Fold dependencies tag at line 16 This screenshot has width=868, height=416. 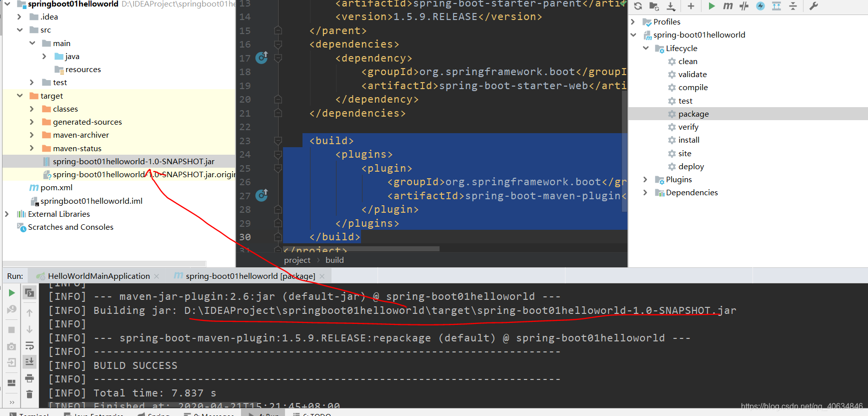click(278, 44)
